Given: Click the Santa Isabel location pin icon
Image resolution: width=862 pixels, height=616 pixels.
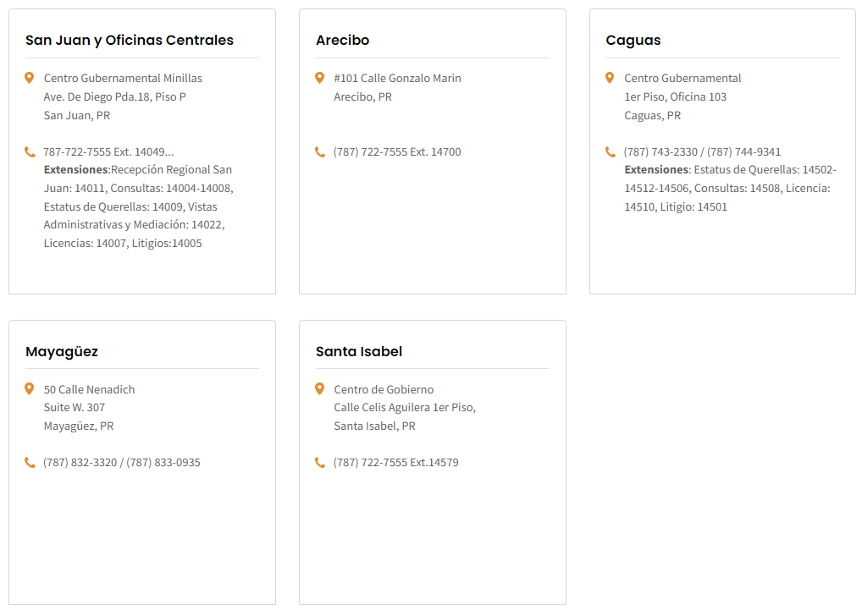Looking at the screenshot, I should tap(319, 389).
